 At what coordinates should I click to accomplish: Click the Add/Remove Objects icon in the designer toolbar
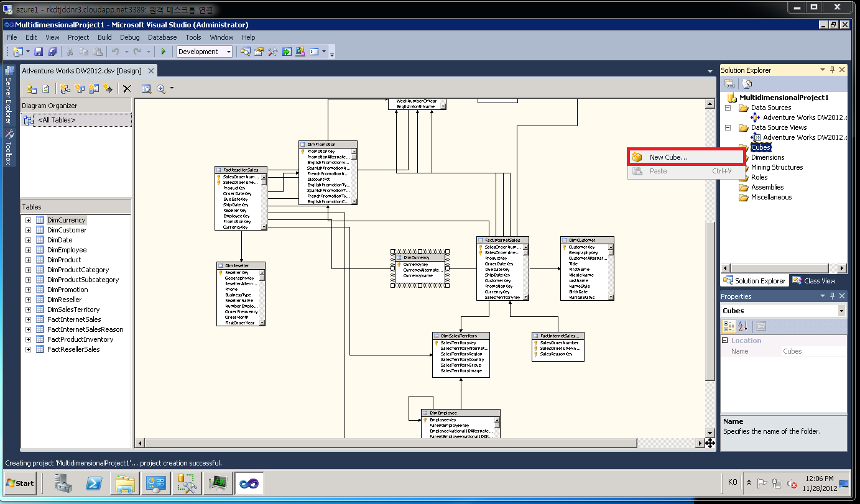31,89
